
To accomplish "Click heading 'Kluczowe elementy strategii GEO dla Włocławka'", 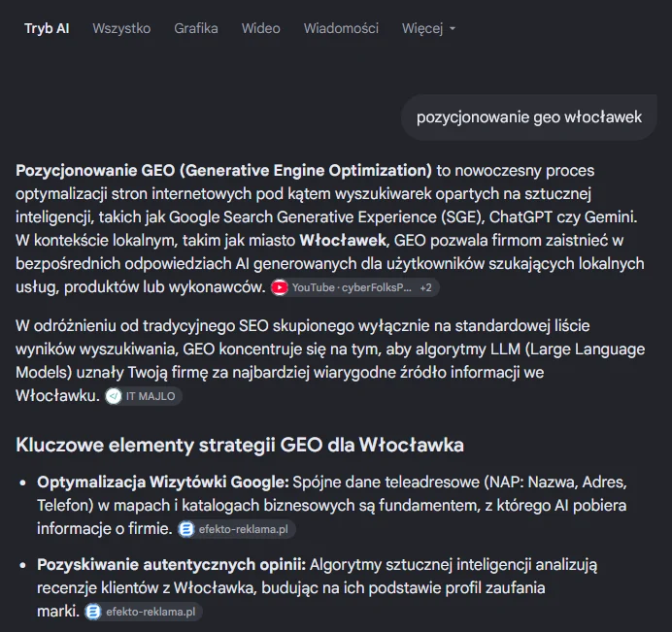I will coord(240,445).
